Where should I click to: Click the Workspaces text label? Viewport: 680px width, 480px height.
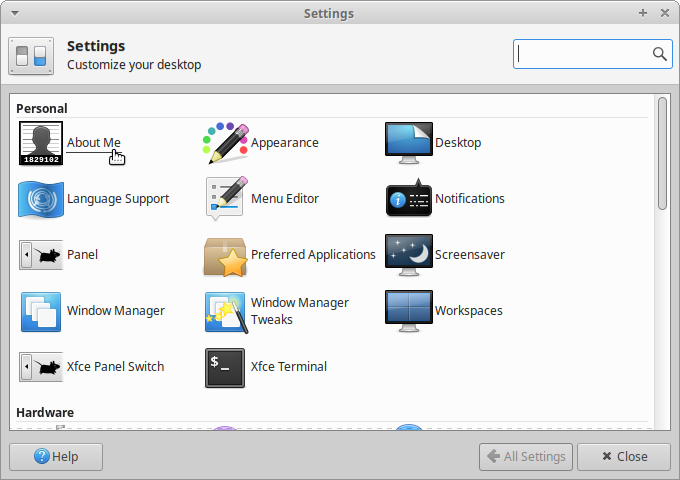coord(469,310)
